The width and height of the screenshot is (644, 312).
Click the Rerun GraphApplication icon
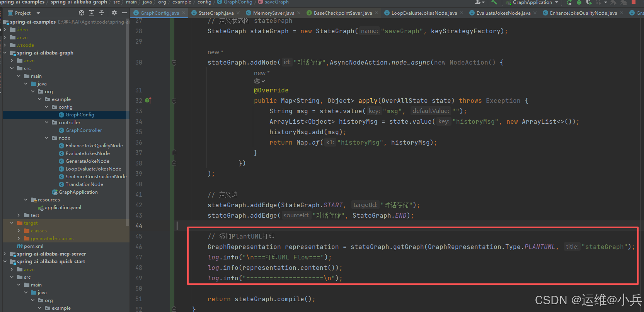point(569,2)
